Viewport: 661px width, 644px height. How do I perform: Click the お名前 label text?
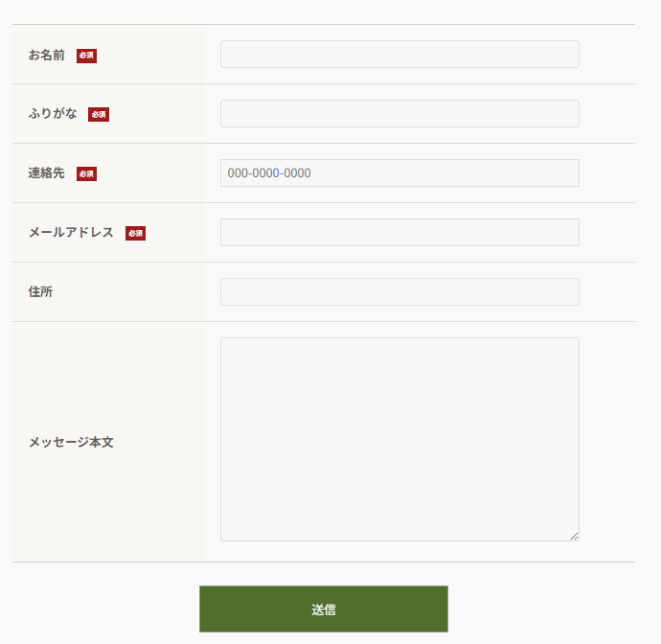[47, 56]
